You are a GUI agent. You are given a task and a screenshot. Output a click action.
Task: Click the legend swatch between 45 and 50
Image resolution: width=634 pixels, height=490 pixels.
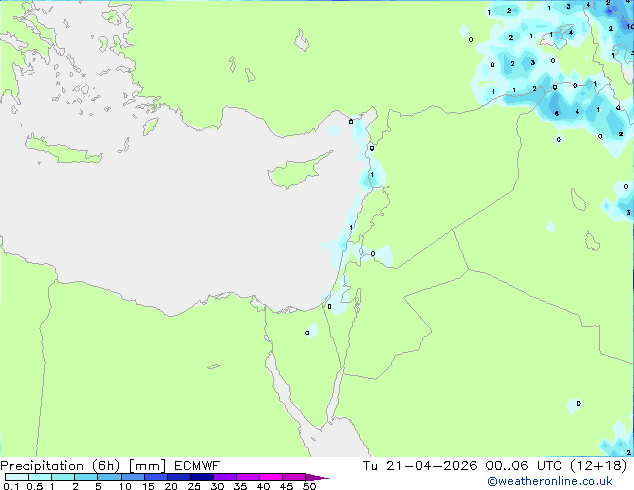[x=294, y=477]
